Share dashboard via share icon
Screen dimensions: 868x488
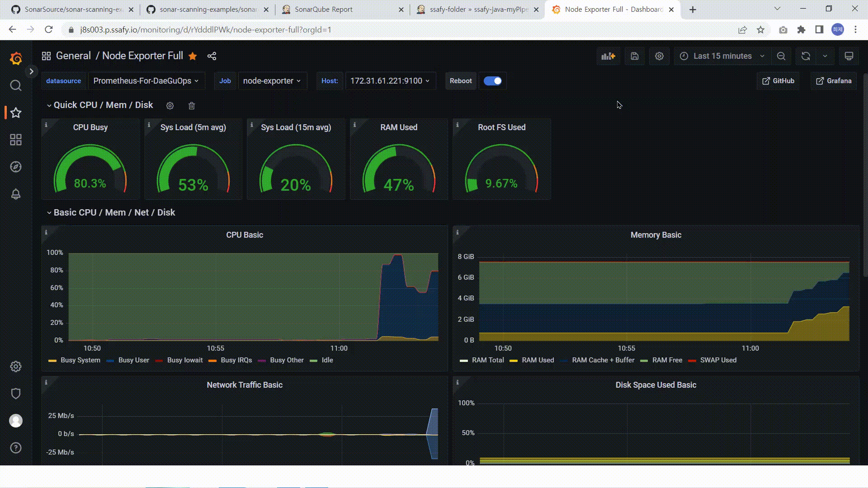212,56
